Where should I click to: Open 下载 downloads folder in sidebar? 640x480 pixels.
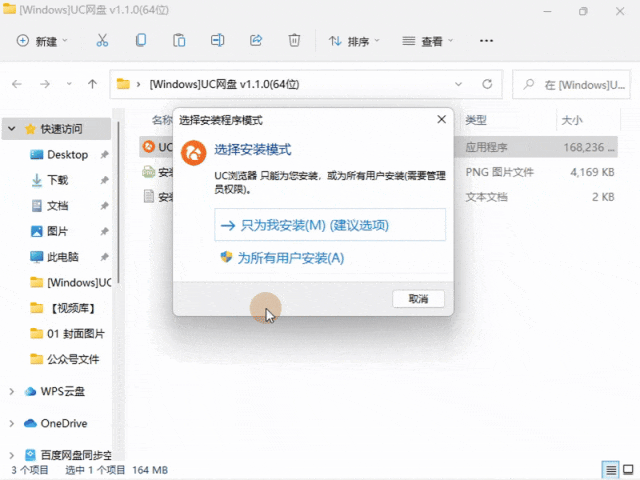coord(50,180)
